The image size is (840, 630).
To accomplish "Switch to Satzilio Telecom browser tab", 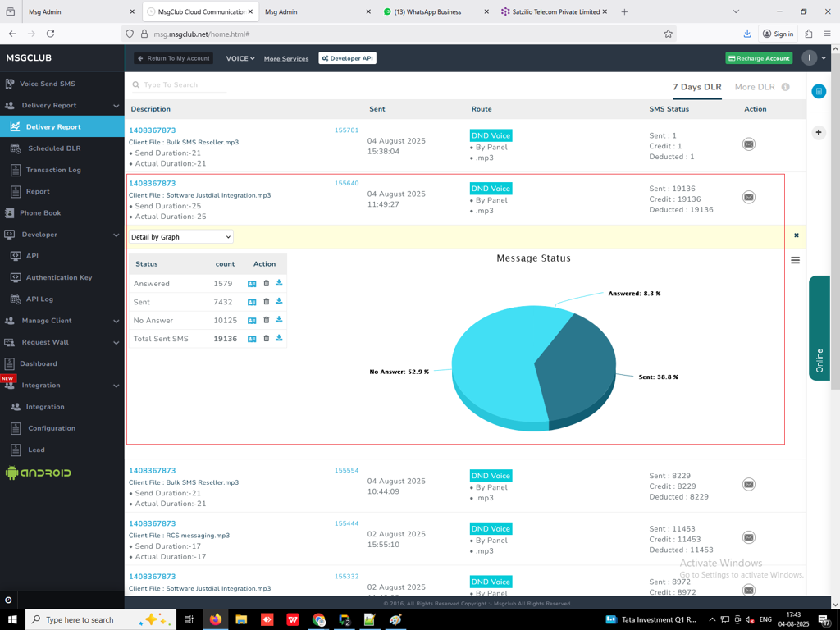I will click(555, 11).
